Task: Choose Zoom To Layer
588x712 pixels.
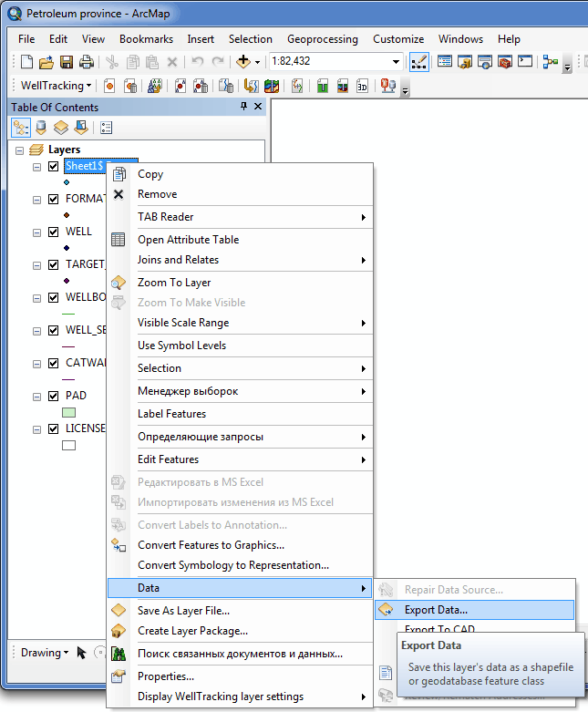Action: [x=240, y=283]
